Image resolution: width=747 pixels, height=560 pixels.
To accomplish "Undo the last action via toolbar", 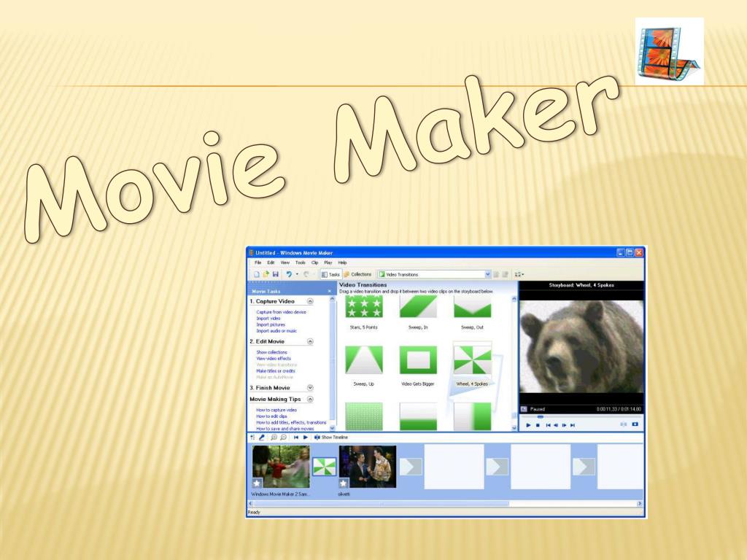I will click(x=289, y=274).
